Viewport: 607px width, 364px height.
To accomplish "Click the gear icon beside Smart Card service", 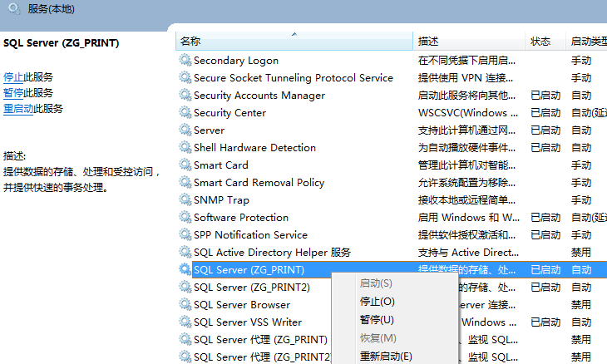I will pyautogui.click(x=185, y=165).
